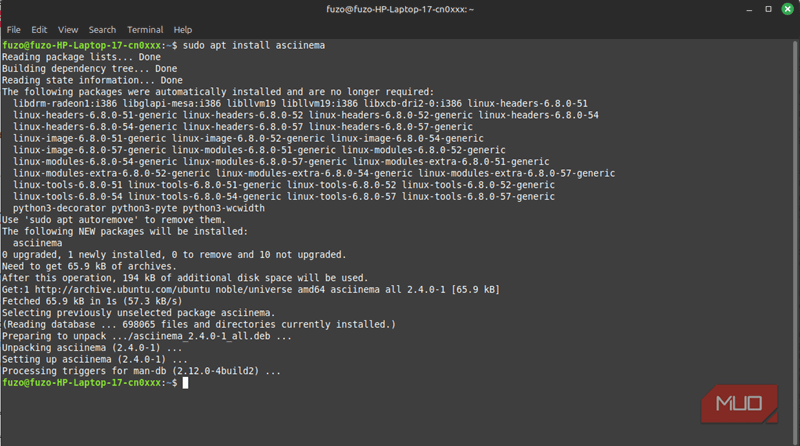Click the archive.ubuntu.com URL in output

coord(132,290)
